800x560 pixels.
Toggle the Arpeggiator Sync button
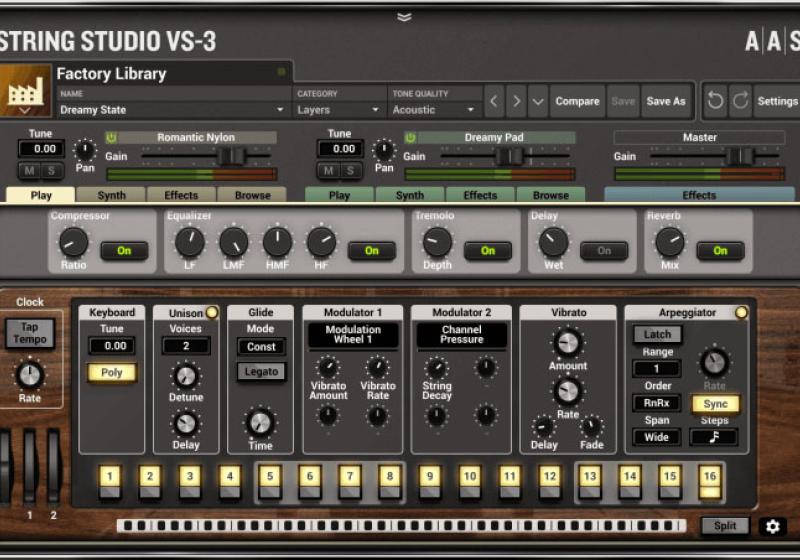tap(715, 404)
